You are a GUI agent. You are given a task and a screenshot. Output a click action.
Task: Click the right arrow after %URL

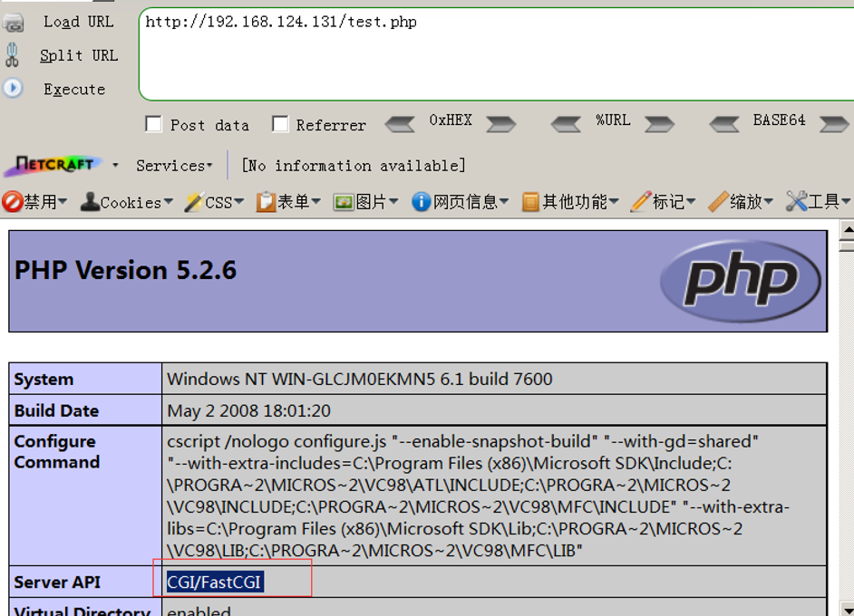pos(659,124)
